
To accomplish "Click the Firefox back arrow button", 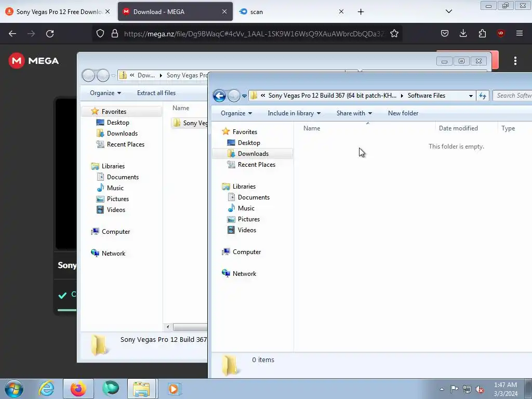I will coord(12,34).
